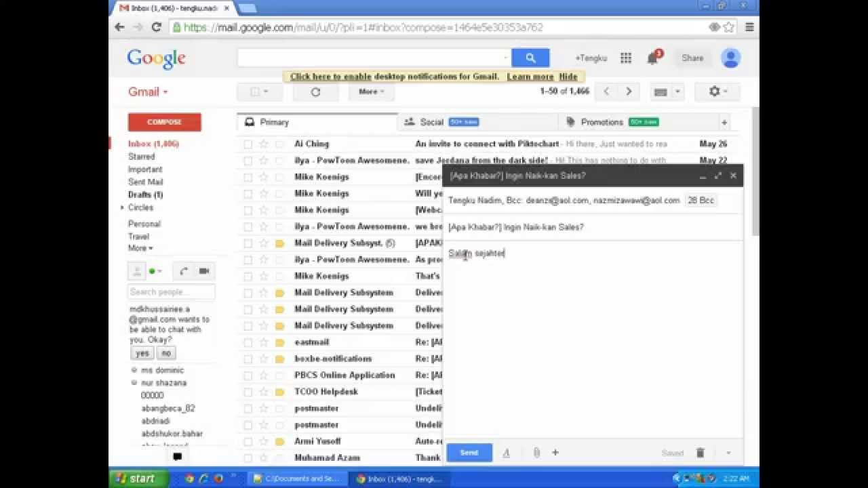The height and width of the screenshot is (488, 868).
Task: Open the chat status dropdown with green dot
Action: click(156, 271)
